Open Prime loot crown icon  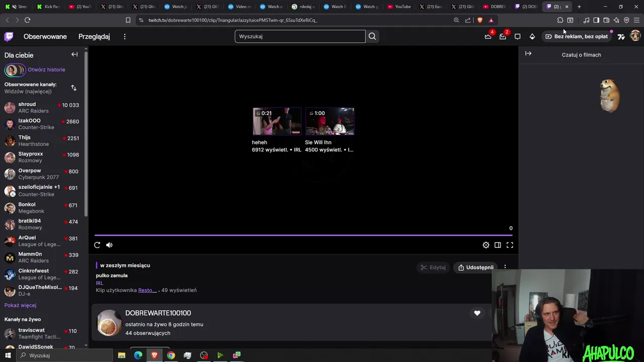click(x=488, y=36)
